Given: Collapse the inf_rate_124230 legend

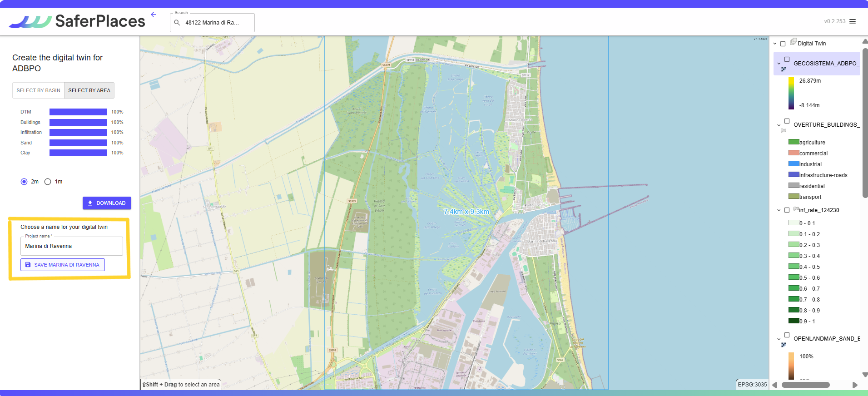Looking at the screenshot, I should pyautogui.click(x=779, y=210).
